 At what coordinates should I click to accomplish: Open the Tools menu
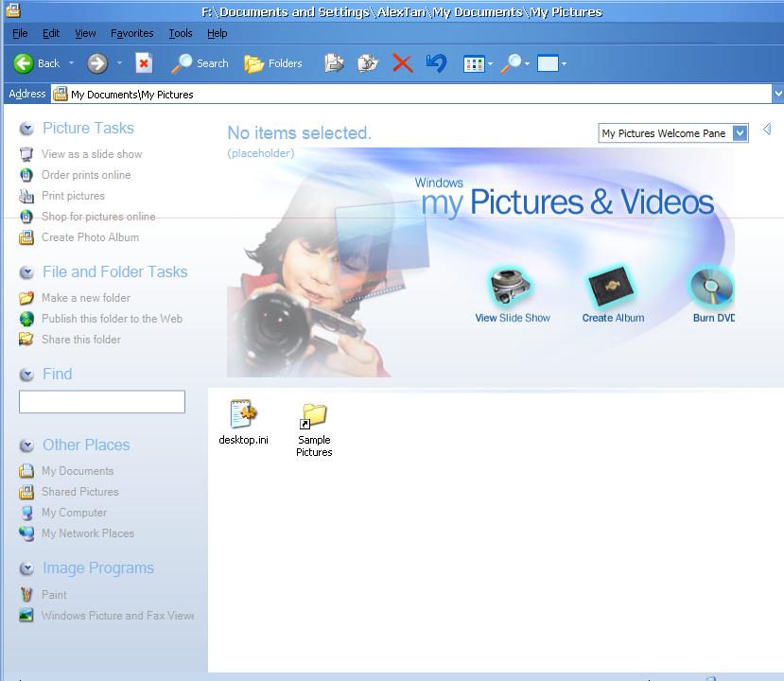[180, 33]
